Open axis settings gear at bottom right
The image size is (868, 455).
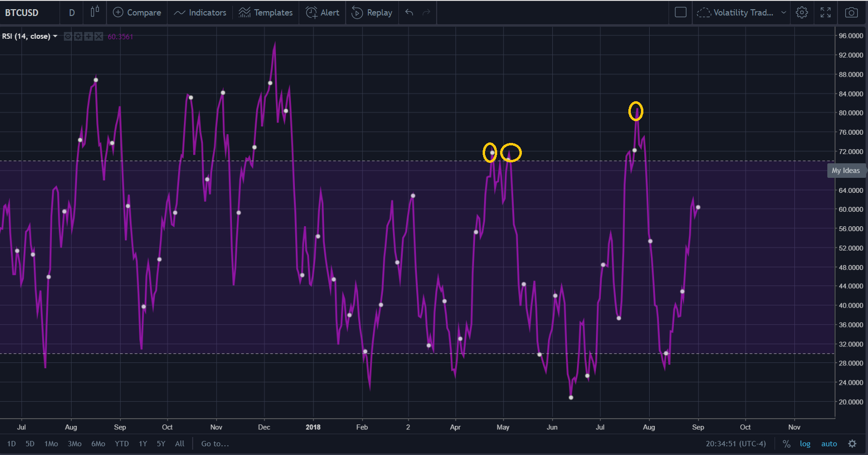853,444
